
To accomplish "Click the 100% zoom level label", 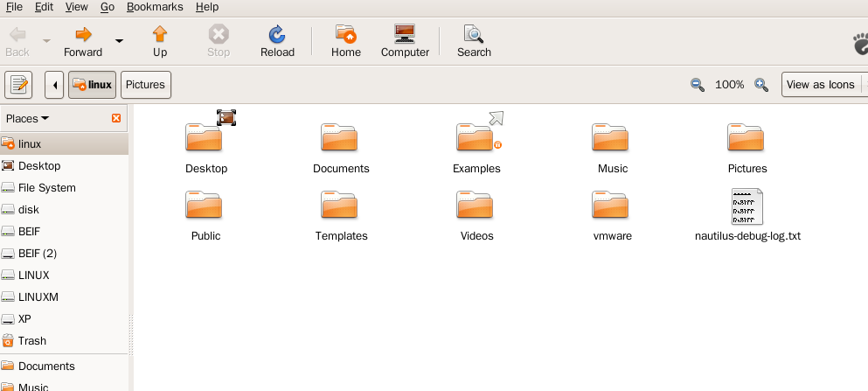I will pos(730,85).
